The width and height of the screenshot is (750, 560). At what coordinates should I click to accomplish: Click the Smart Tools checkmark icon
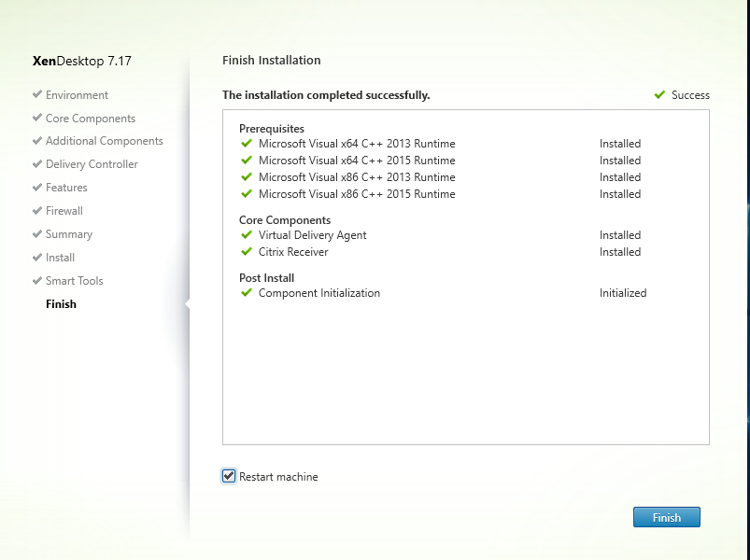[x=37, y=281]
